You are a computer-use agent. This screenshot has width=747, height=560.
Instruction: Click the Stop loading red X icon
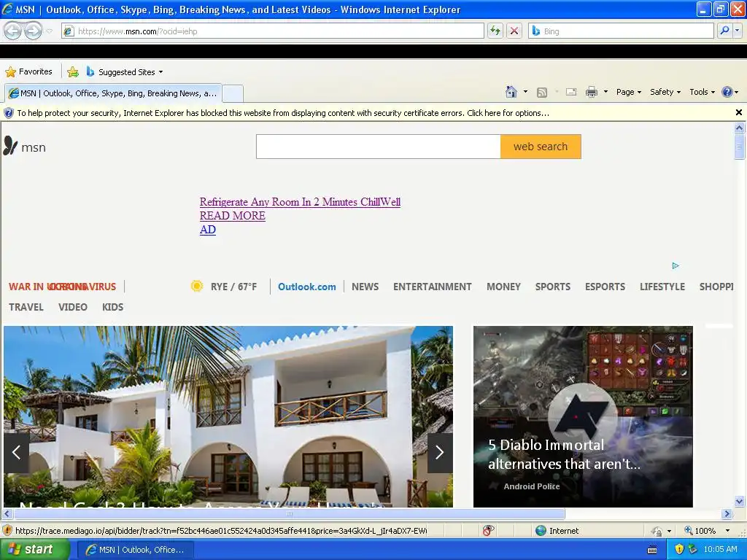(x=514, y=31)
